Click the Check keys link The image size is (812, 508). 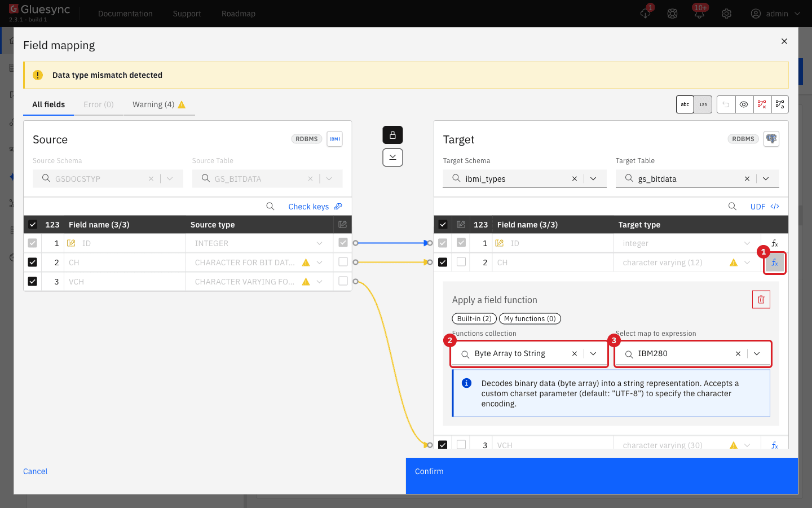[x=315, y=207]
